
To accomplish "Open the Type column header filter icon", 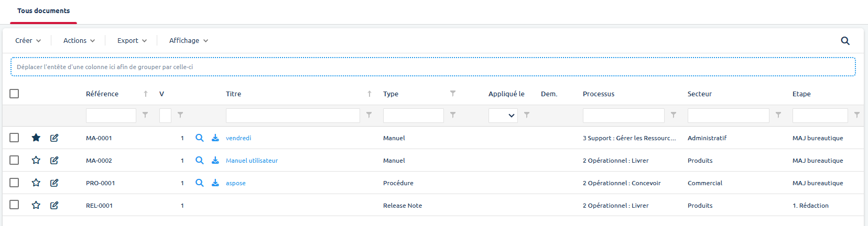I will [453, 94].
